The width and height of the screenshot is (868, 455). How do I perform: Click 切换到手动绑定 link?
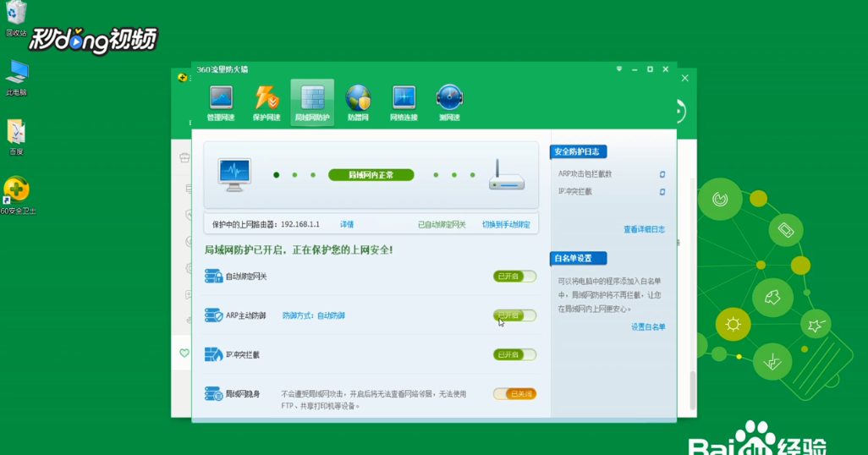[506, 224]
